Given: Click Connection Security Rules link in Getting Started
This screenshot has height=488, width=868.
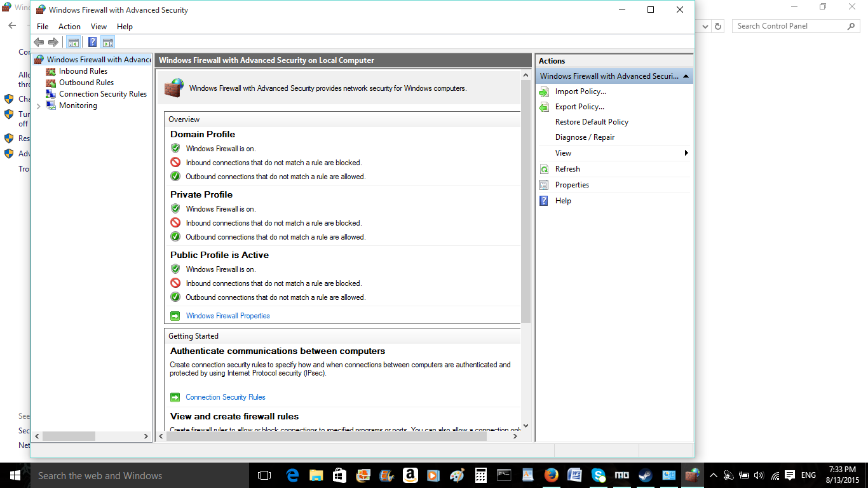Looking at the screenshot, I should (226, 397).
